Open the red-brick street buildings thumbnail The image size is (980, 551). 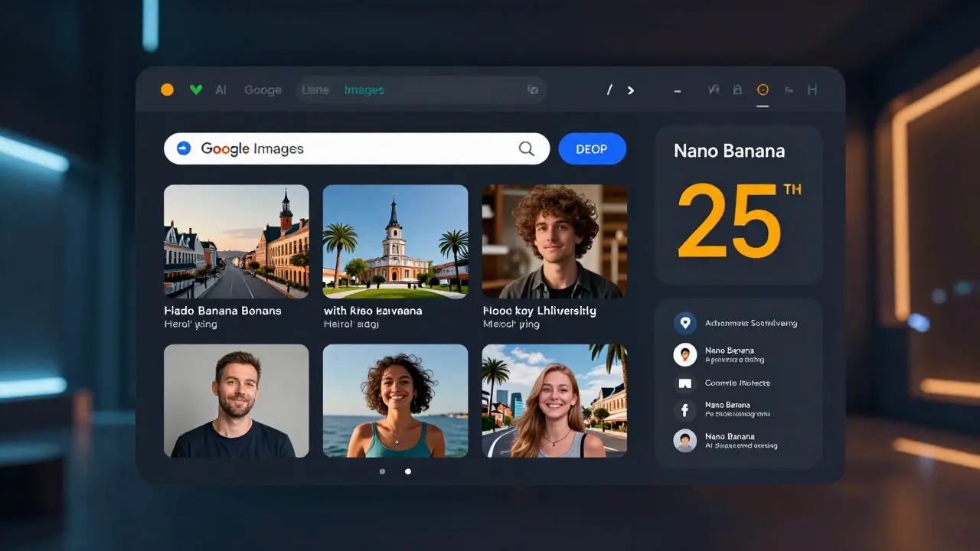point(237,241)
